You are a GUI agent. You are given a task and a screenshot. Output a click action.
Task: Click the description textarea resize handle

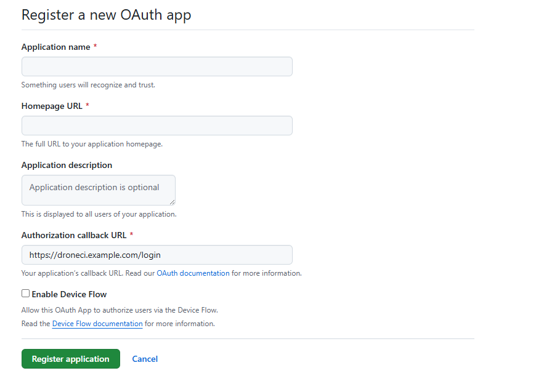[x=173, y=203]
